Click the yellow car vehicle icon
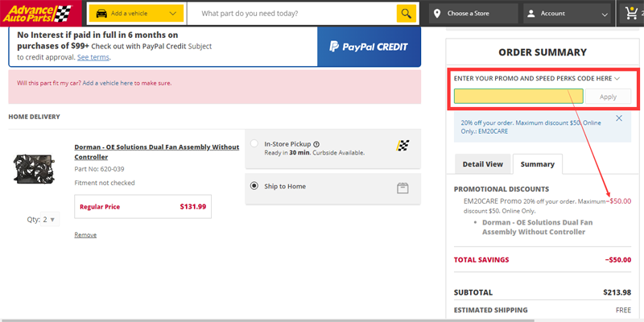 (x=101, y=14)
